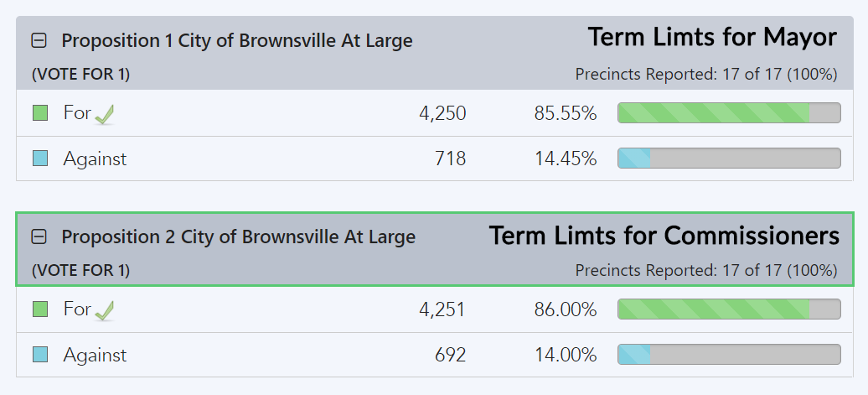Select the Proposition 1 City of Brownsville title
The height and width of the screenshot is (395, 868).
[237, 40]
